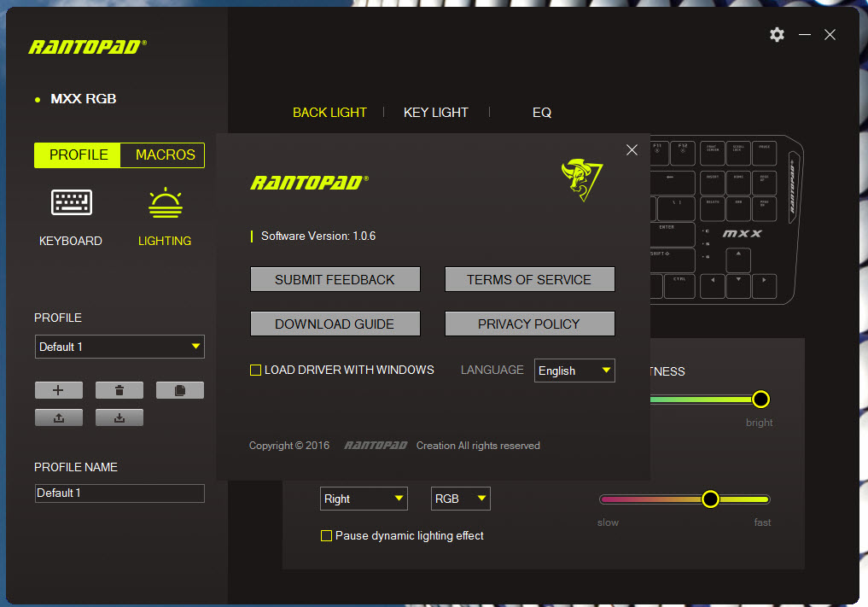Open settings via the gear icon
Viewport: 868px width, 607px height.
pos(777,35)
